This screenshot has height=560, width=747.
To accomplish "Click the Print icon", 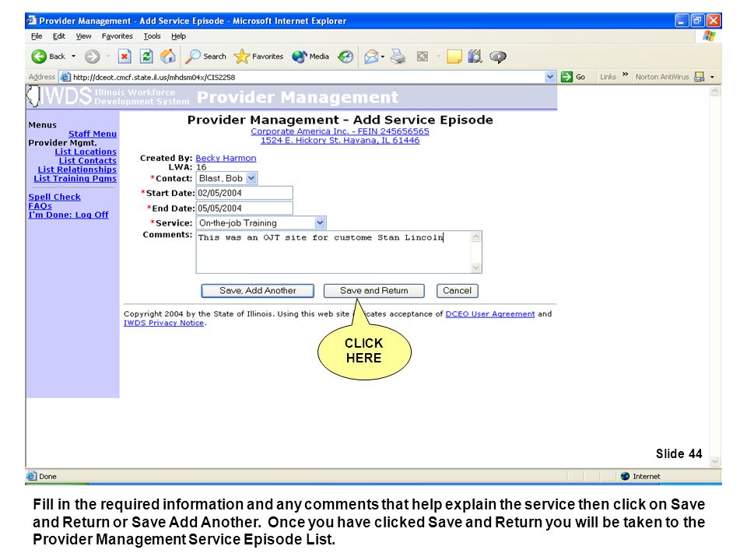I will (x=398, y=57).
